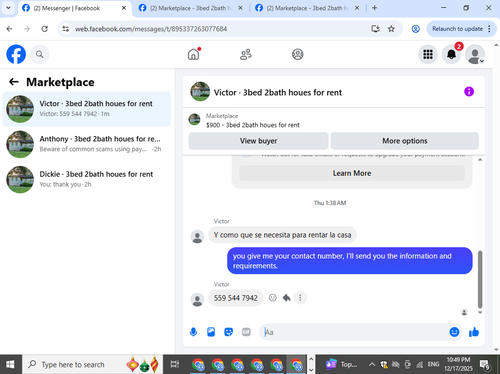
Task: Send a thumbs-up like
Action: 474,332
